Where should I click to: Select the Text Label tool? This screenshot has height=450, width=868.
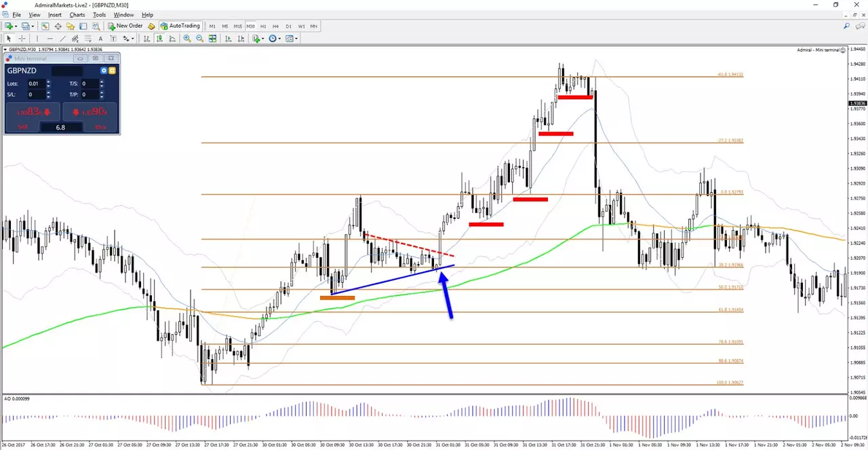(x=113, y=39)
